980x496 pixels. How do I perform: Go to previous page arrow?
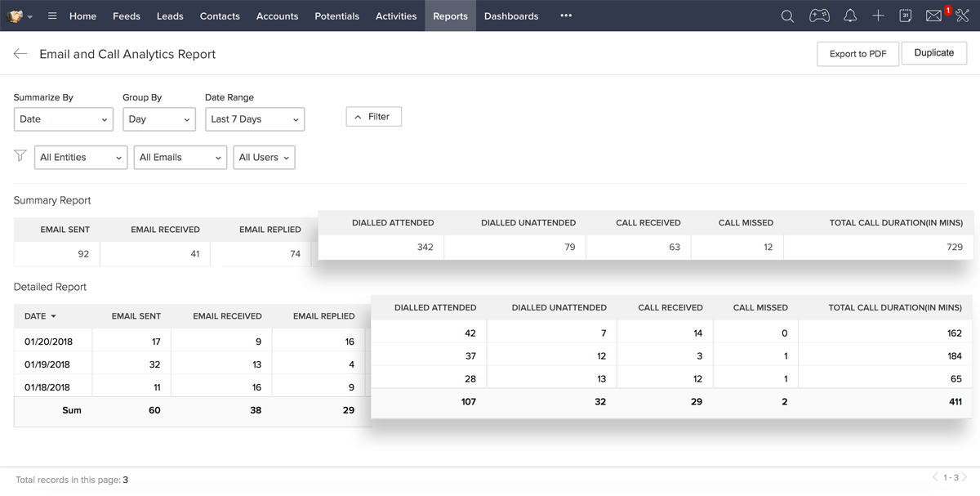[936, 477]
